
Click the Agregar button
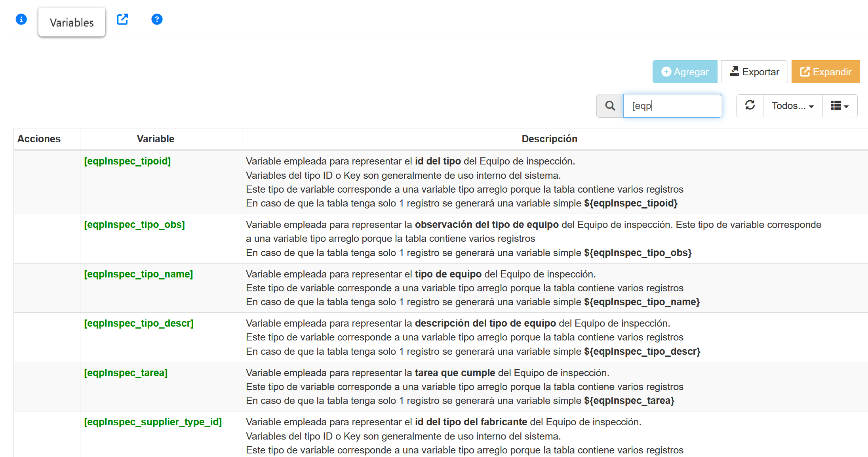click(x=685, y=72)
